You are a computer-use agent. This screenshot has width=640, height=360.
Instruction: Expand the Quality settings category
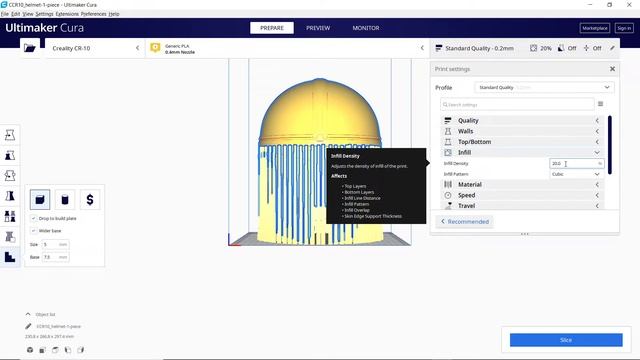(522, 120)
